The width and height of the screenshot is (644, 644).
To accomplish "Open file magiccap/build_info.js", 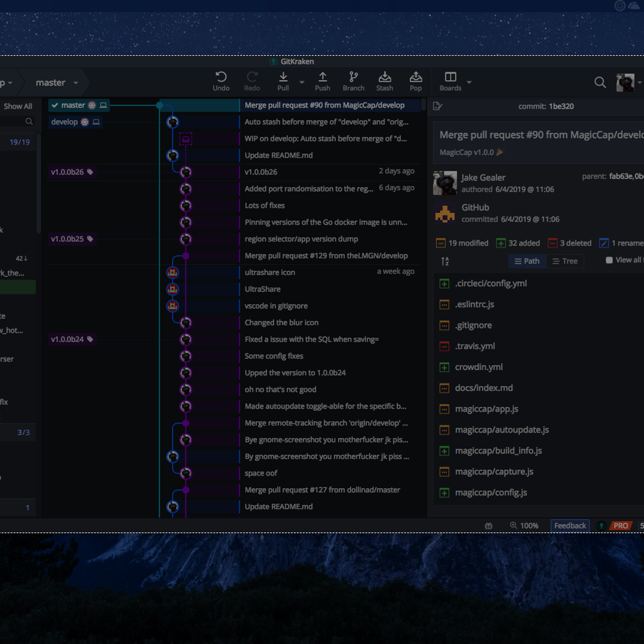I will pos(498,451).
